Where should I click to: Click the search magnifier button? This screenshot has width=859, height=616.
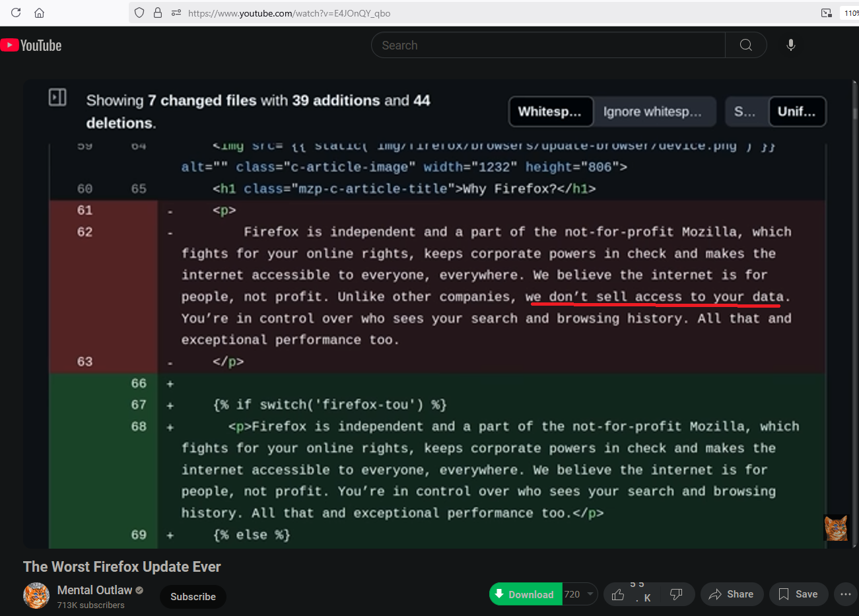[746, 45]
